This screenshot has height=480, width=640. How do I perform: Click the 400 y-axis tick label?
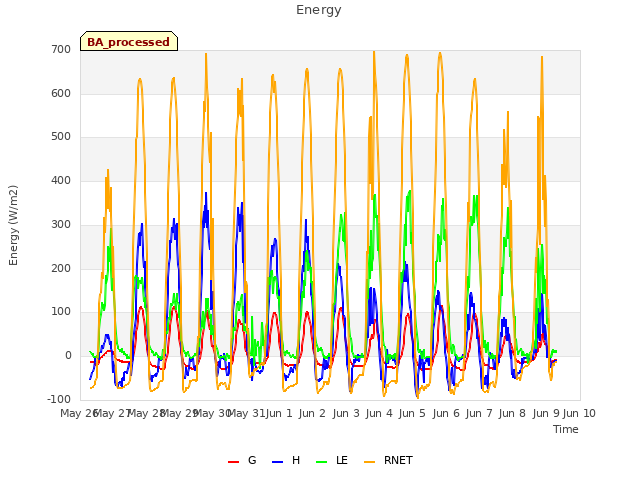pyautogui.click(x=61, y=181)
